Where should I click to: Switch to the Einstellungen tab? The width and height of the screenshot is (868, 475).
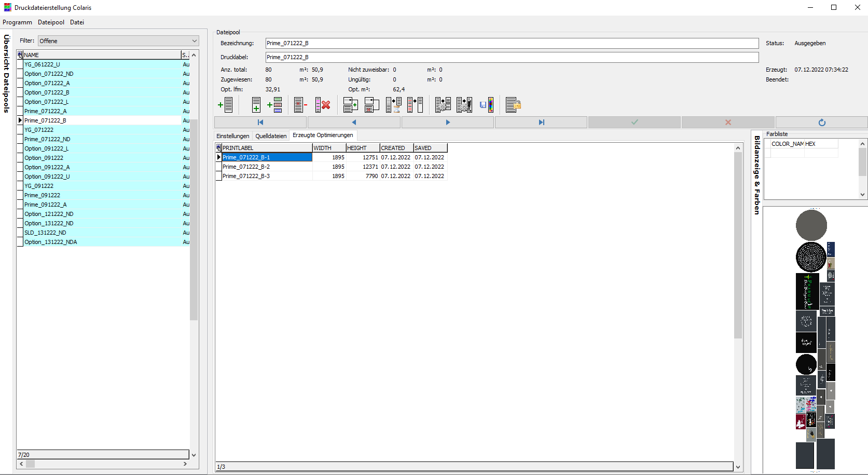pos(233,136)
